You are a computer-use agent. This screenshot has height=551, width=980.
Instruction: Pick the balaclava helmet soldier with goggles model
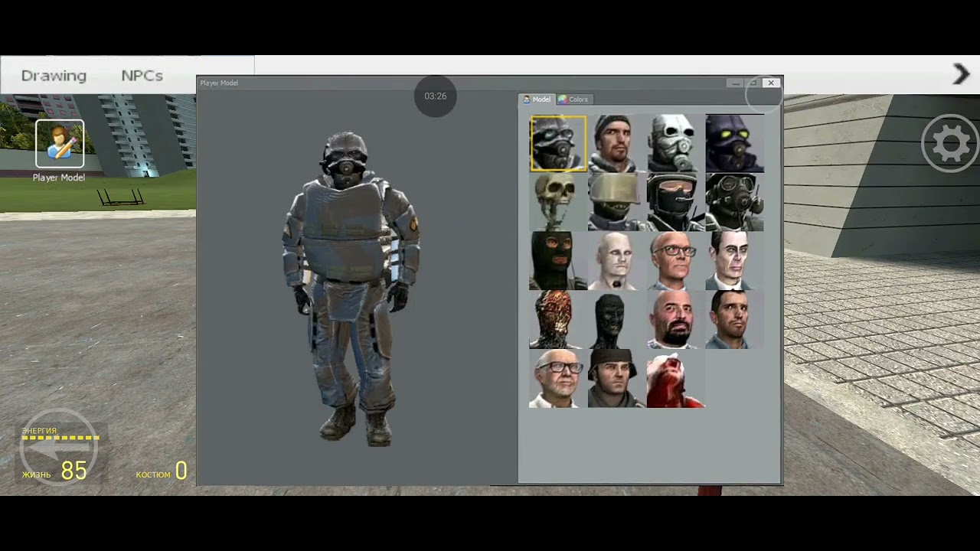click(676, 202)
